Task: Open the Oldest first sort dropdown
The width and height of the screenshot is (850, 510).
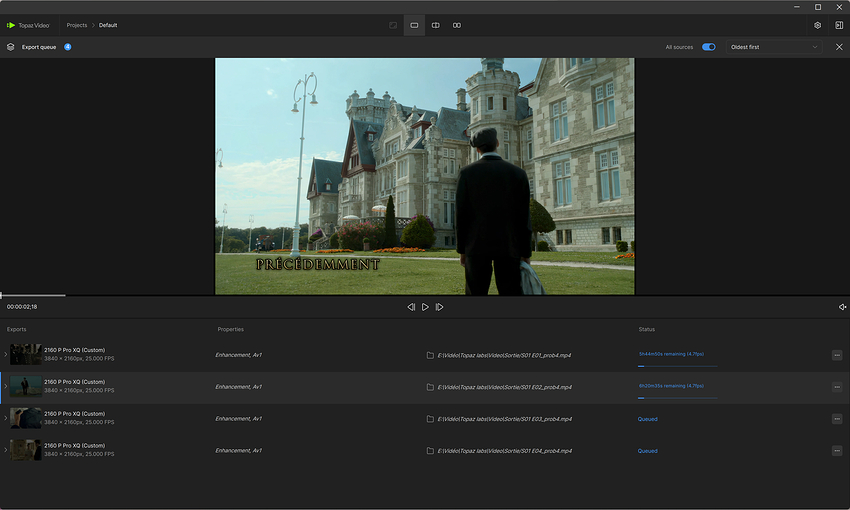Action: 774,47
